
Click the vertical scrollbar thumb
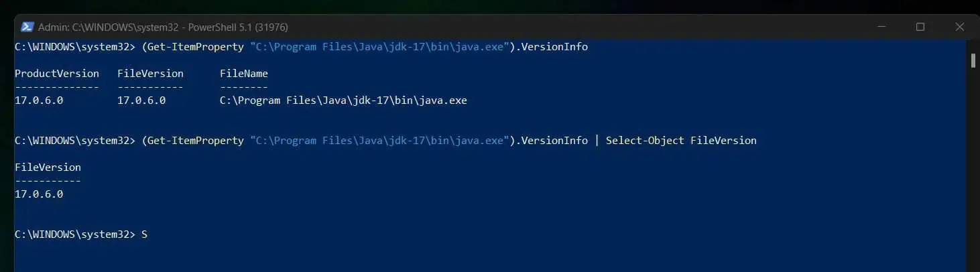pos(973,60)
